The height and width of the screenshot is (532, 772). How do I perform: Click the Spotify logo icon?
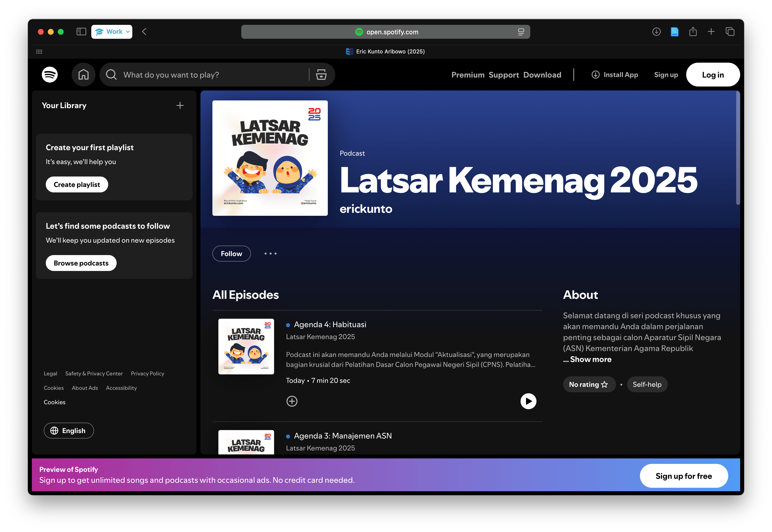[50, 75]
